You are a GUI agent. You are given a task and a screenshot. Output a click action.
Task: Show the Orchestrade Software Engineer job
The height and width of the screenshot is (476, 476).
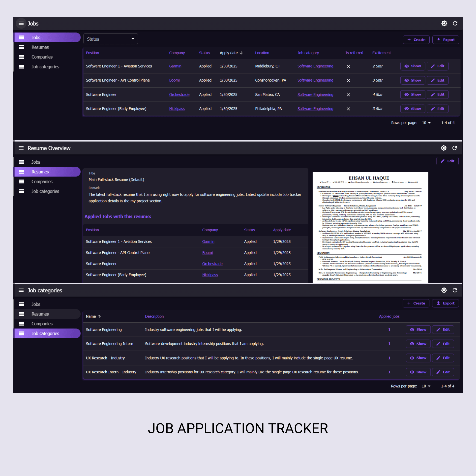tap(413, 94)
